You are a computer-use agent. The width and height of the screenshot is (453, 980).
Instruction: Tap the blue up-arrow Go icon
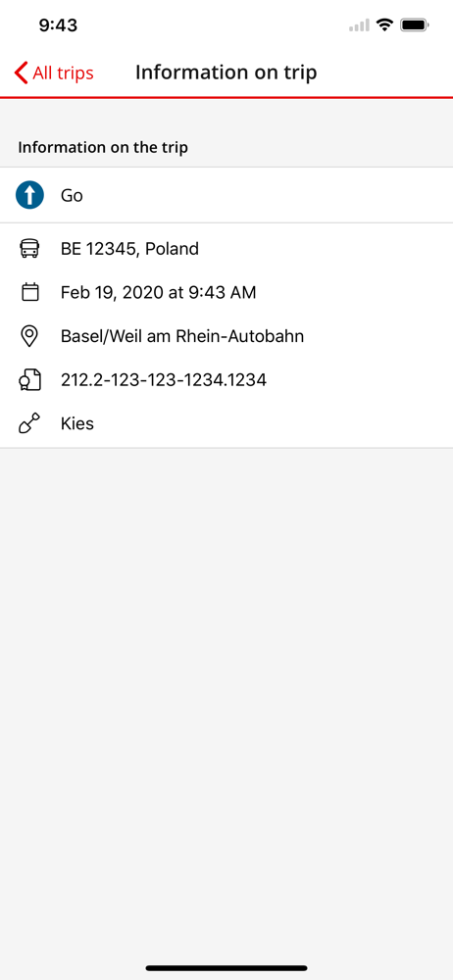(x=30, y=195)
